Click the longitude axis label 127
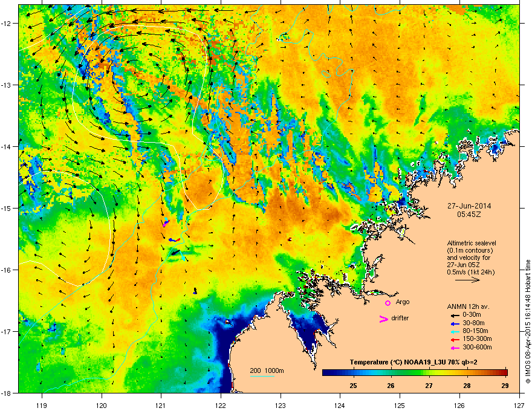 coord(519,405)
